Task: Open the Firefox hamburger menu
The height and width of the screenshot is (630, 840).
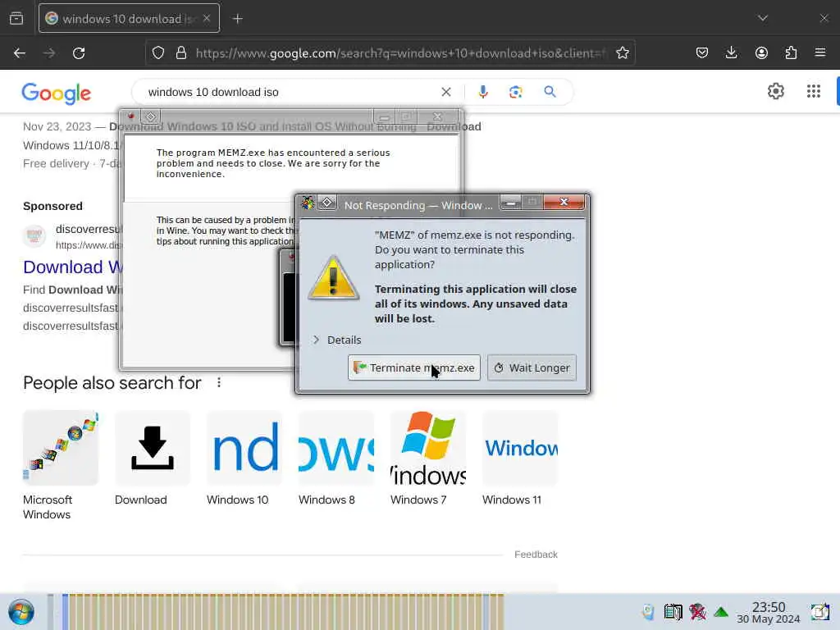Action: click(x=820, y=53)
